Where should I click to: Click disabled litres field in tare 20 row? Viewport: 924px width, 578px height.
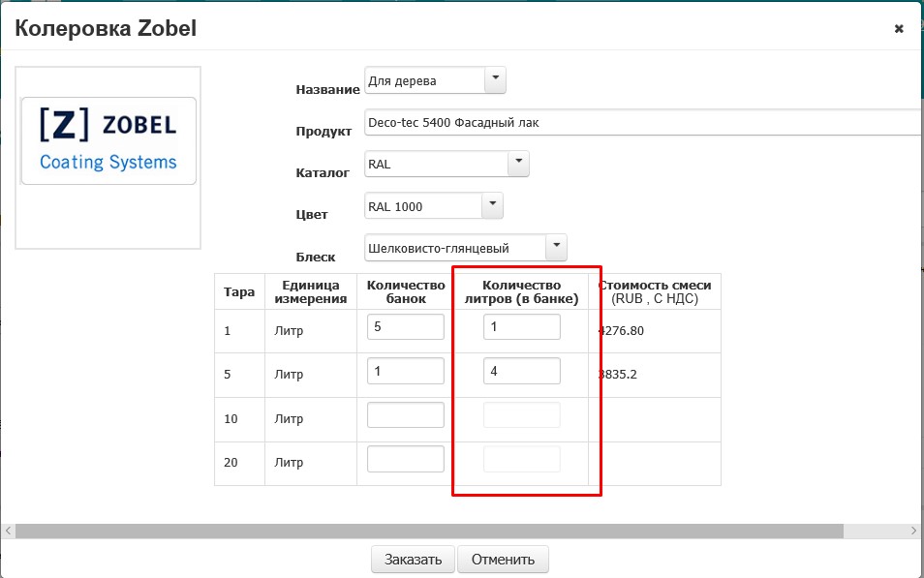(521, 459)
